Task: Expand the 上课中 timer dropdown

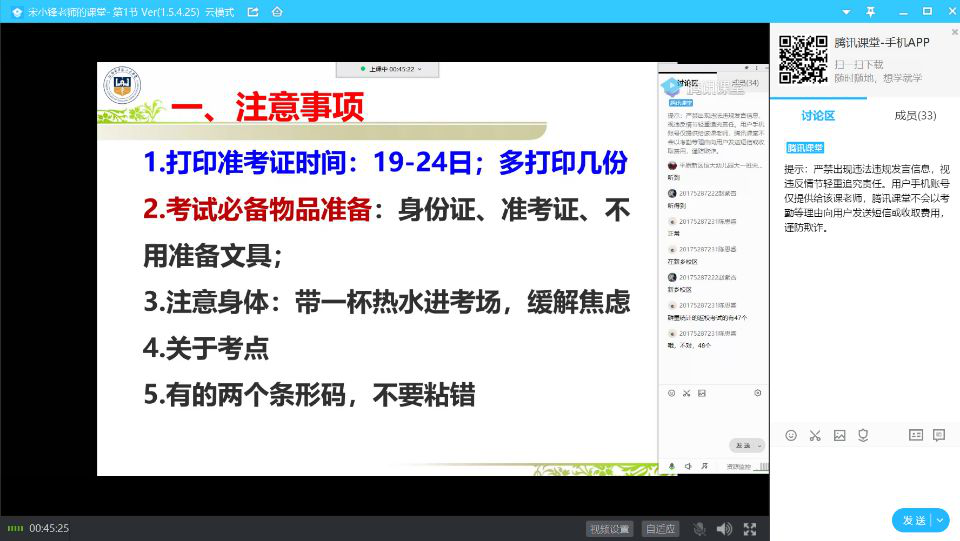Action: [x=419, y=69]
